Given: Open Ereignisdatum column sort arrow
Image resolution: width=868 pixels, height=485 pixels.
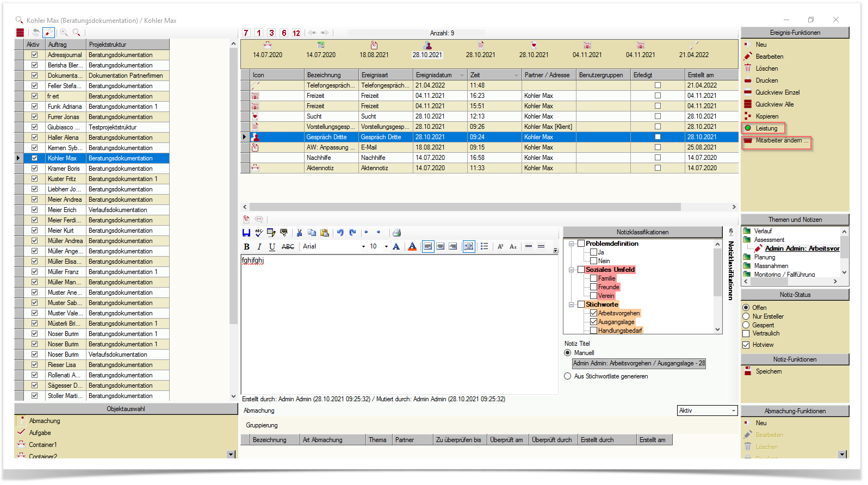Looking at the screenshot, I should pos(462,75).
